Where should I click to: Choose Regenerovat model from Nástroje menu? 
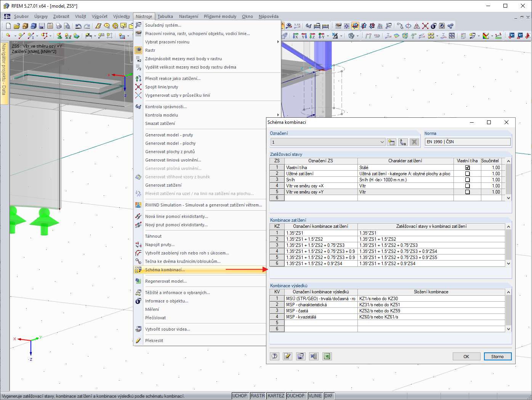click(x=166, y=281)
